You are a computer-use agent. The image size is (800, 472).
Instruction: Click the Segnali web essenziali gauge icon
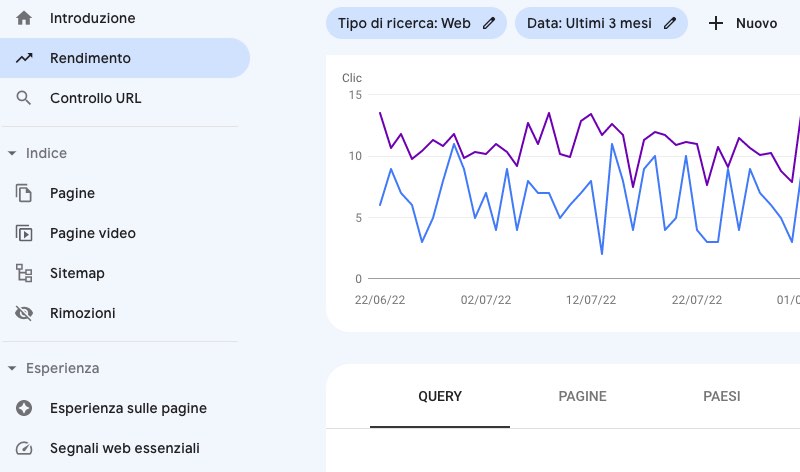point(25,448)
